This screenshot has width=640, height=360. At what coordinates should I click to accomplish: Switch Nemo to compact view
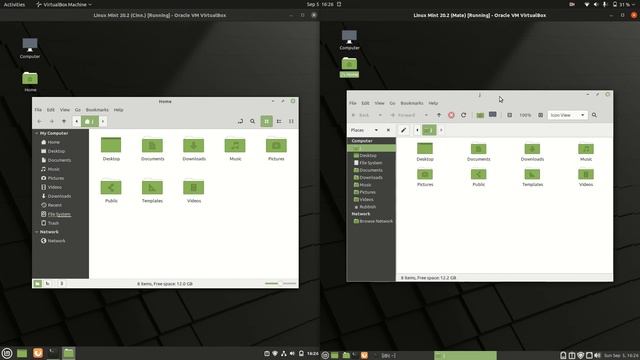click(291, 121)
